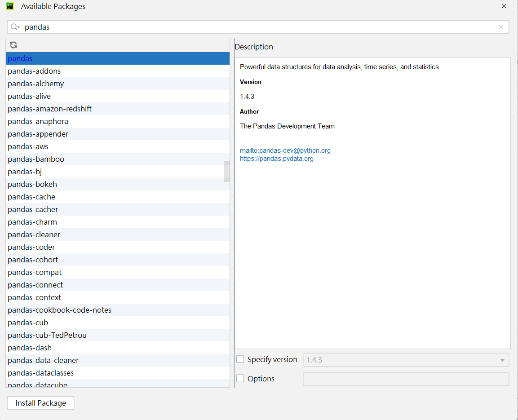Image resolution: width=518 pixels, height=420 pixels.
Task: Click The Pandas Development Team text
Action: [x=287, y=126]
